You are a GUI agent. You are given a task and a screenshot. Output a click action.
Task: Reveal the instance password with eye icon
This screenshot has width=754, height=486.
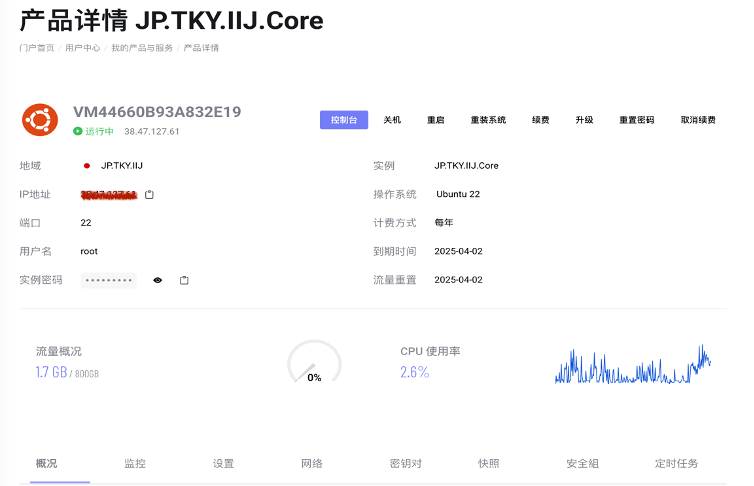157,280
